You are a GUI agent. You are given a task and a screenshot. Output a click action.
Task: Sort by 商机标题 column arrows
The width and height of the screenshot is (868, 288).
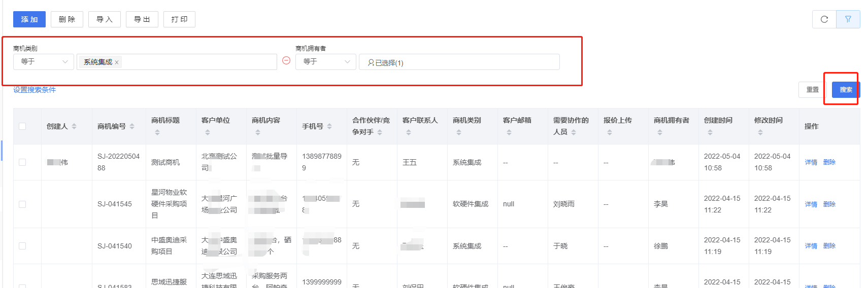click(x=157, y=132)
